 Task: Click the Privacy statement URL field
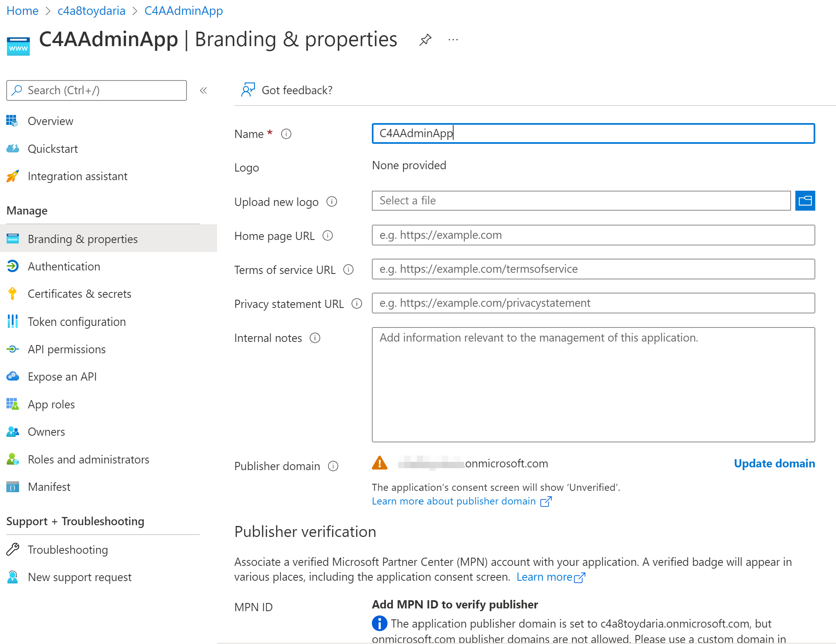point(593,303)
